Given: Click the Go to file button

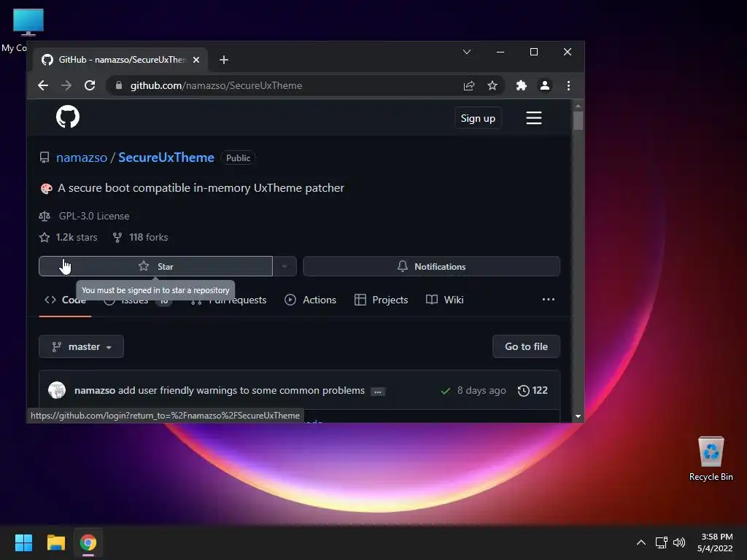Looking at the screenshot, I should pos(526,346).
